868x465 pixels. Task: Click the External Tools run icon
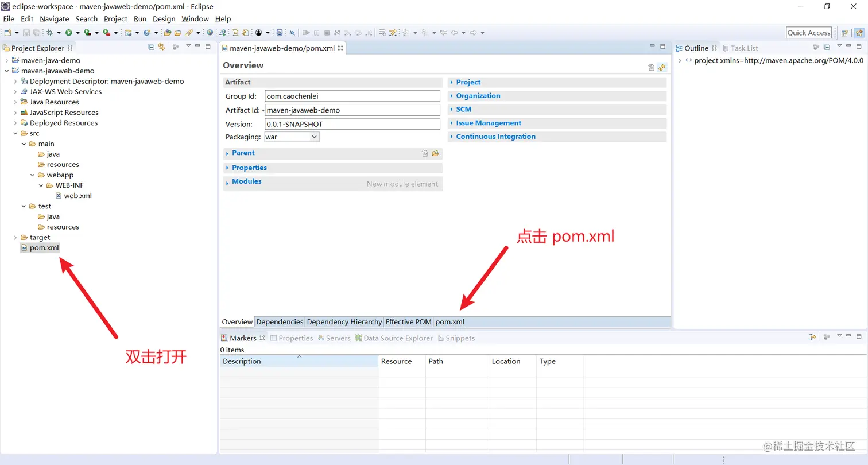106,33
